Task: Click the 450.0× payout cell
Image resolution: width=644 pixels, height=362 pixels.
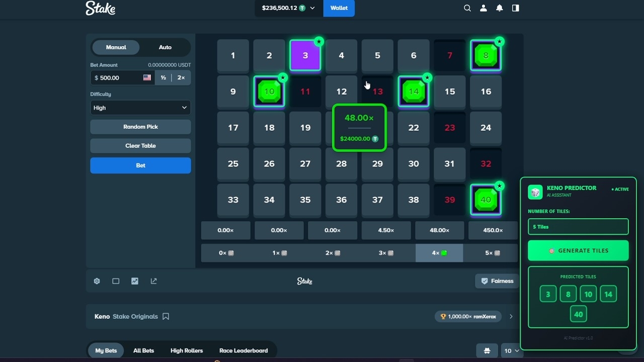Action: (x=493, y=230)
